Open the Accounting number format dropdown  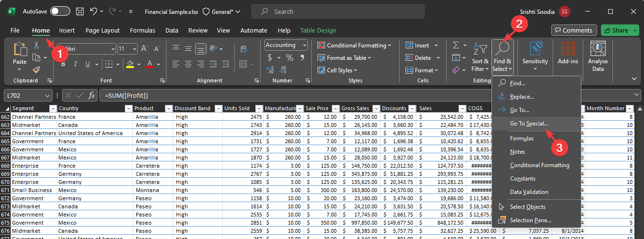tap(305, 45)
